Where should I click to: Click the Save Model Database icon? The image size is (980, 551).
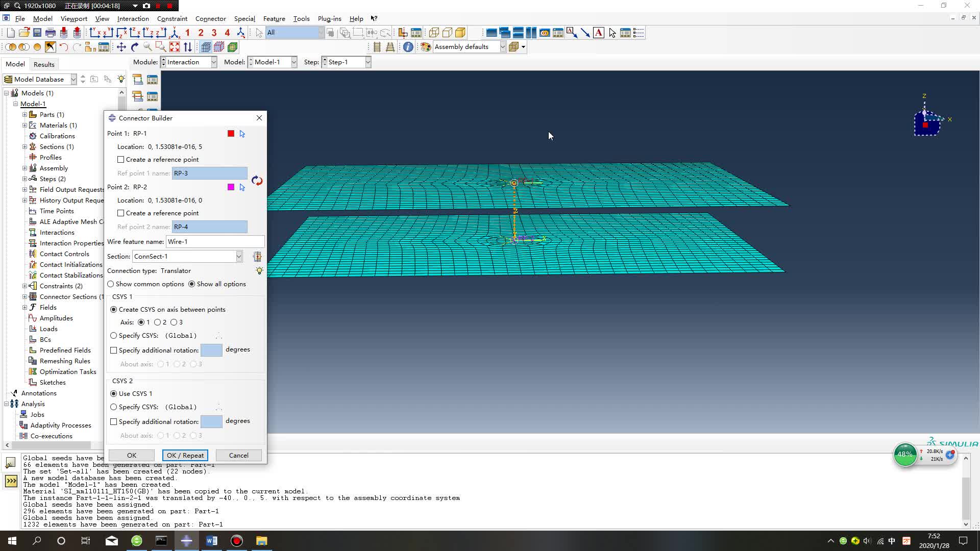point(37,33)
